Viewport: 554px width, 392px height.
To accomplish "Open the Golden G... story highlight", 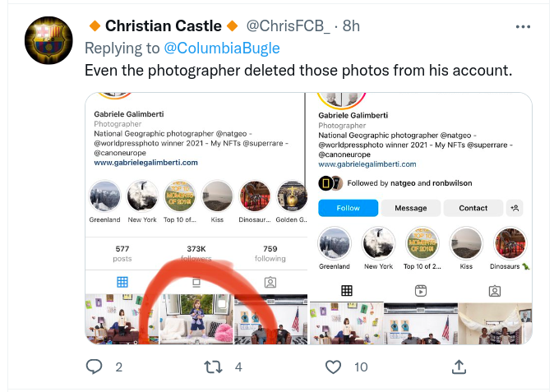I will click(x=292, y=197).
